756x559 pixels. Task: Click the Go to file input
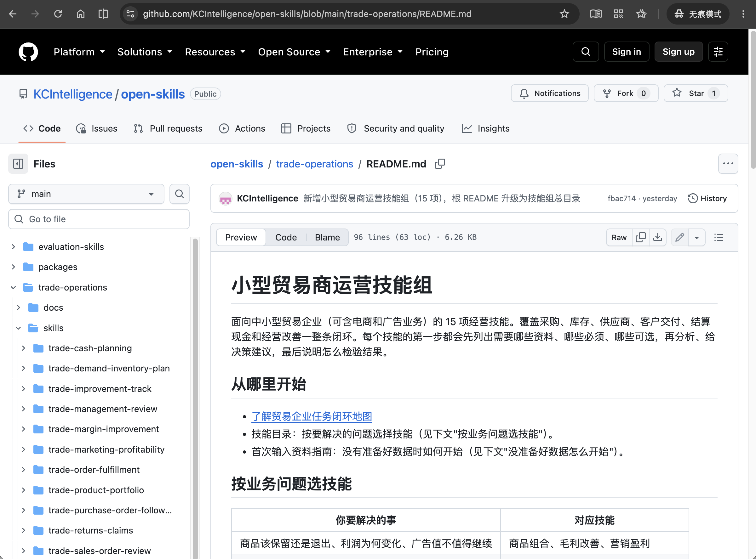99,219
